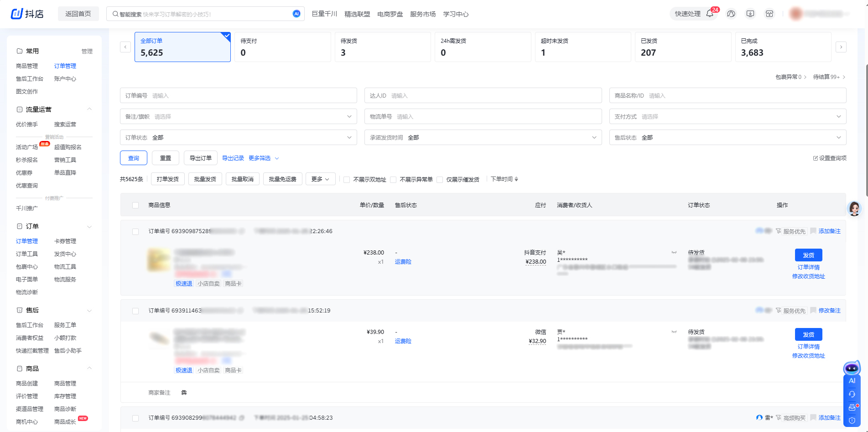Click the AI icon in smart search bar
The image size is (868, 432).
click(296, 14)
